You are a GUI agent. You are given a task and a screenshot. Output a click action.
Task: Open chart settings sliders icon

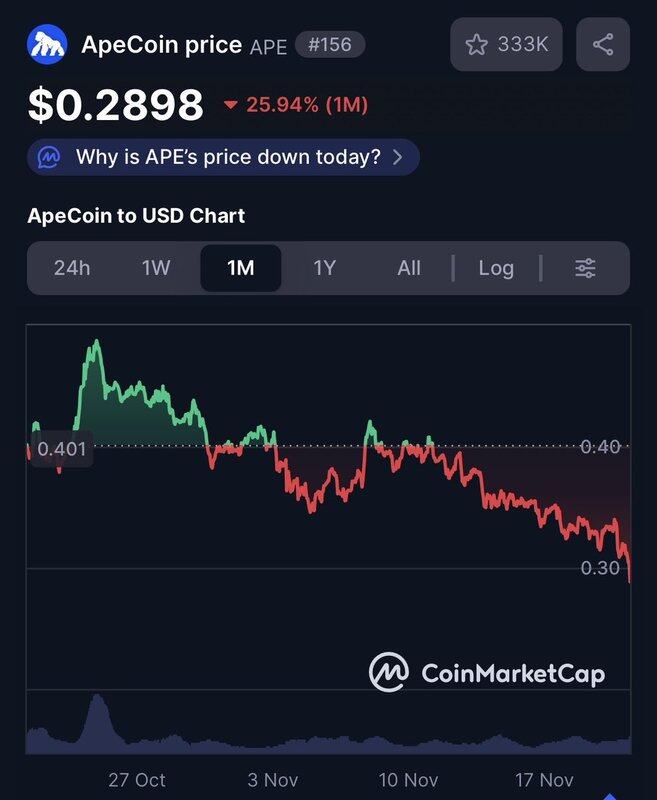tap(585, 268)
